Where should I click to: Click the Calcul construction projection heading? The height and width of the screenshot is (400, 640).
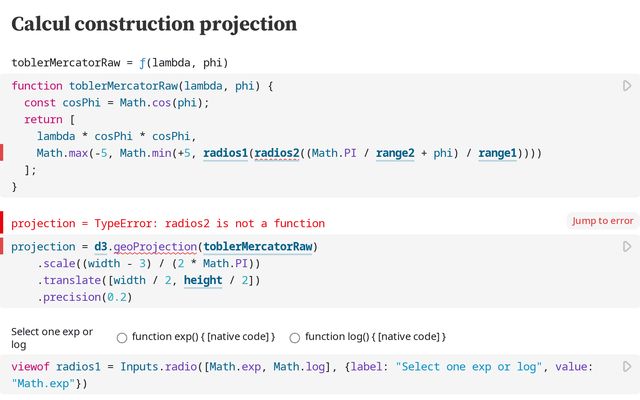point(154,24)
